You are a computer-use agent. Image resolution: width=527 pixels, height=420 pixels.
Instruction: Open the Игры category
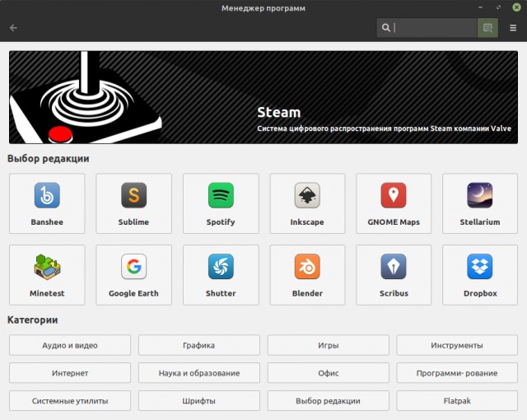click(329, 345)
